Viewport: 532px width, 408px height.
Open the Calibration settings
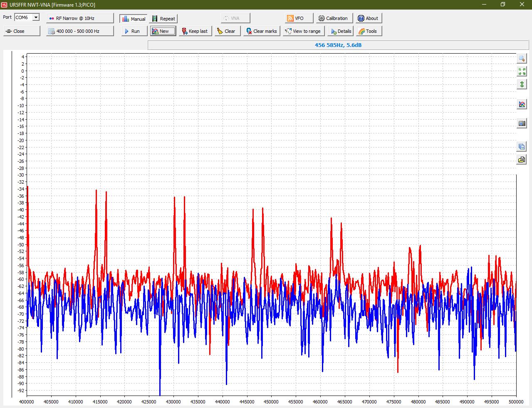tap(334, 18)
